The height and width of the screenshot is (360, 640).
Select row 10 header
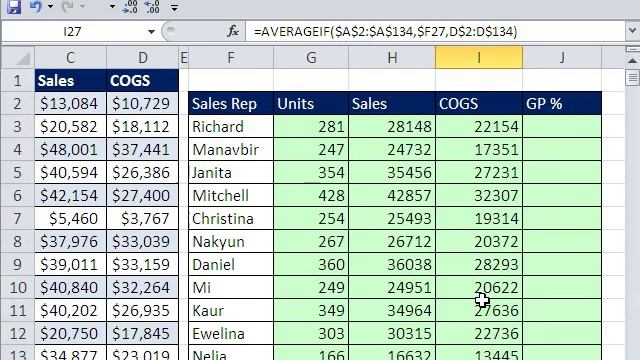(18, 287)
